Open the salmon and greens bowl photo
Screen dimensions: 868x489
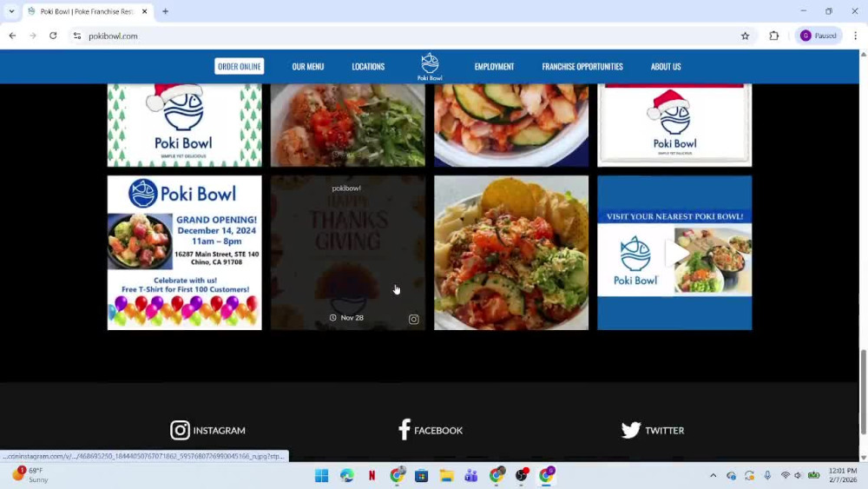(x=348, y=125)
